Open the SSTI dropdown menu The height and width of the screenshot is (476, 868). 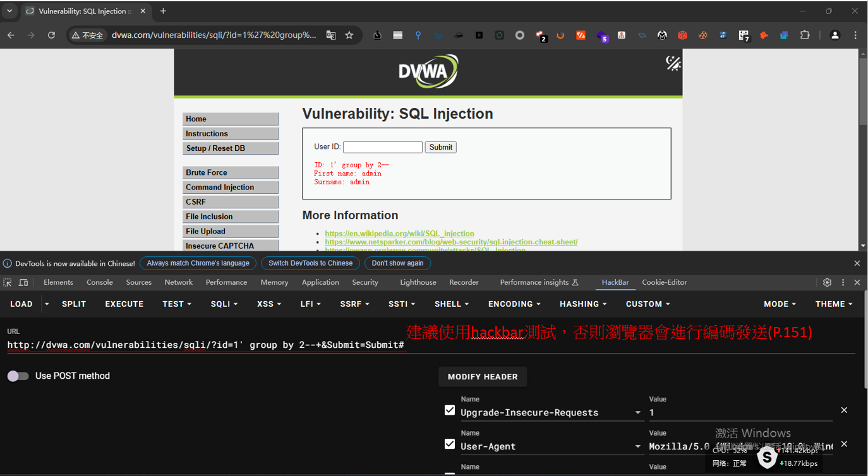(402, 304)
